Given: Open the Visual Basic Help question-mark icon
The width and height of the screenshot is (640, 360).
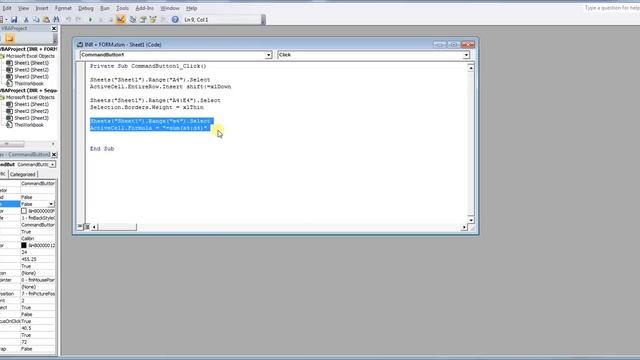Looking at the screenshot, I should 175,19.
